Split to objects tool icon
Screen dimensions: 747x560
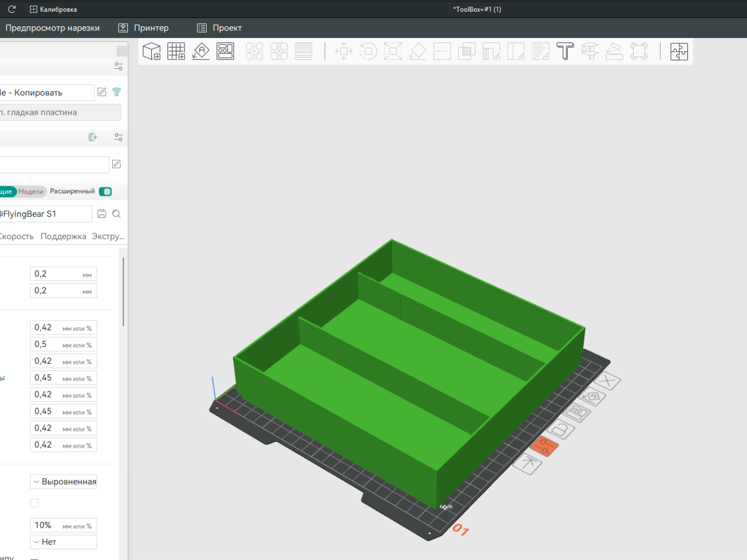[x=254, y=51]
